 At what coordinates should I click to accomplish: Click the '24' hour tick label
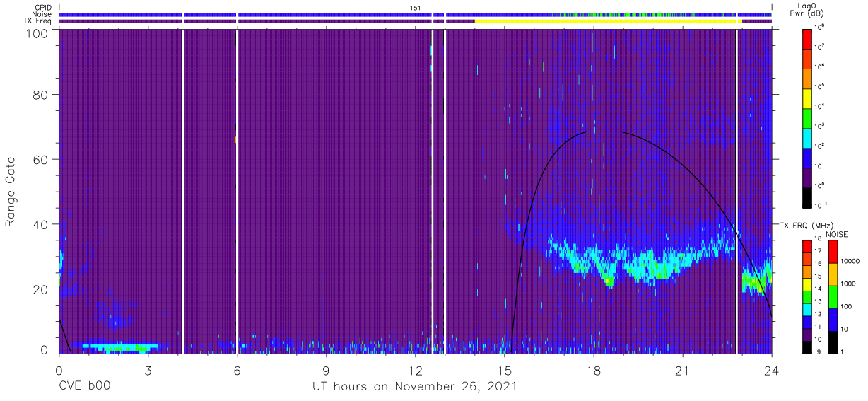click(x=771, y=370)
